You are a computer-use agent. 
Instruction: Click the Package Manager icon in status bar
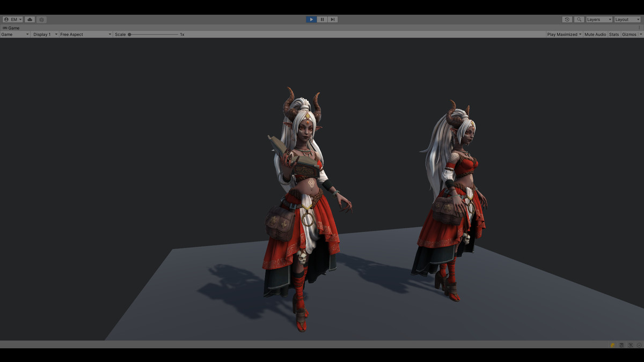pyautogui.click(x=621, y=345)
